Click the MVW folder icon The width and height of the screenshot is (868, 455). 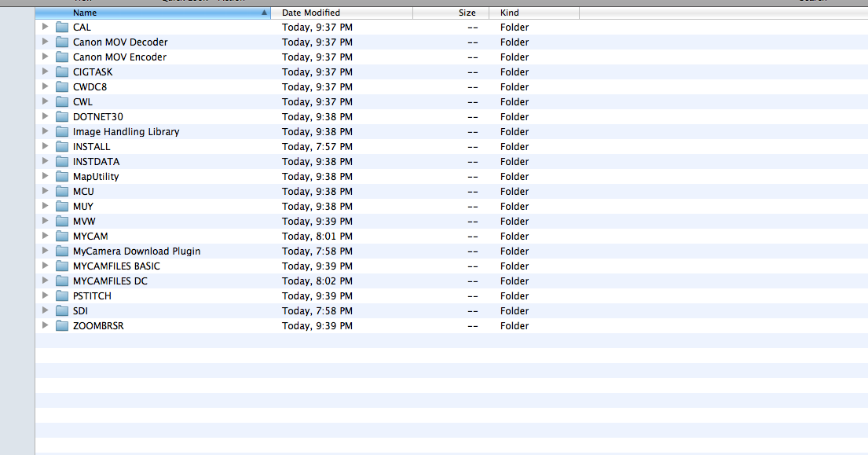tap(62, 222)
